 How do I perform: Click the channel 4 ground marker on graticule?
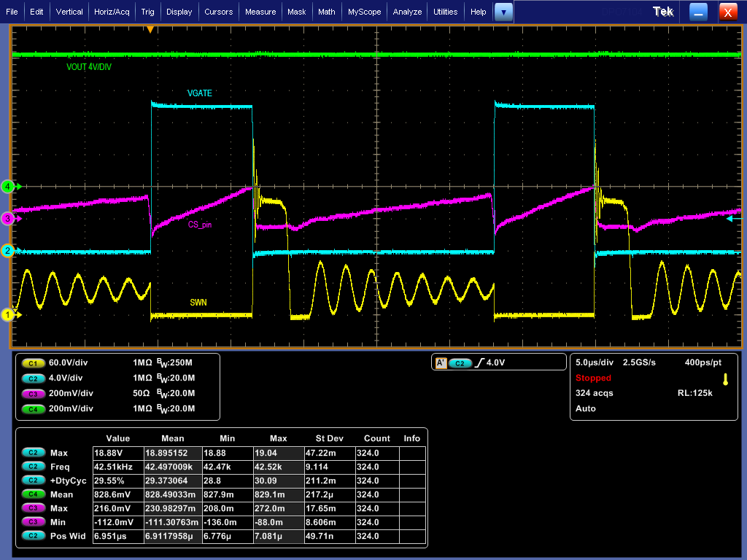tap(9, 187)
